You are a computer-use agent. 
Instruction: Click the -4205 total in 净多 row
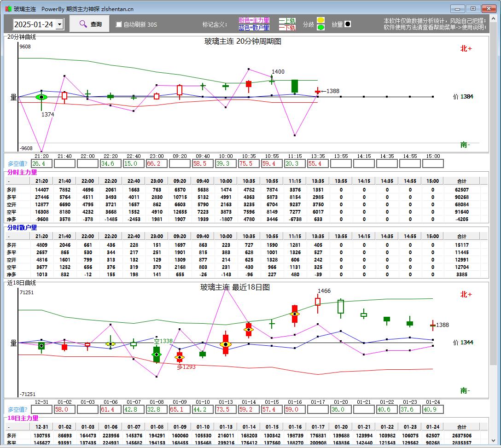(462, 220)
